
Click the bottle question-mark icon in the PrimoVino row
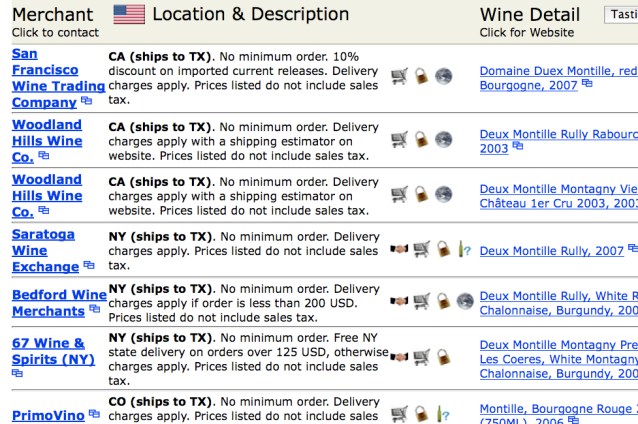(x=441, y=411)
